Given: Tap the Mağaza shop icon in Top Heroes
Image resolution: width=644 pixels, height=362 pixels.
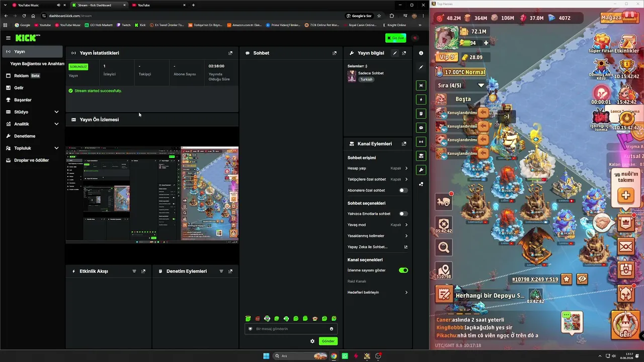Looking at the screenshot, I should [619, 18].
